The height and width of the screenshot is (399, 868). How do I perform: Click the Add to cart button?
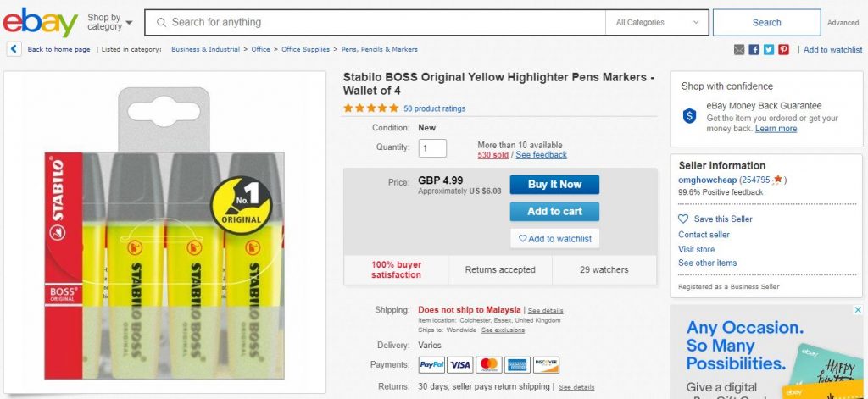[x=554, y=212]
